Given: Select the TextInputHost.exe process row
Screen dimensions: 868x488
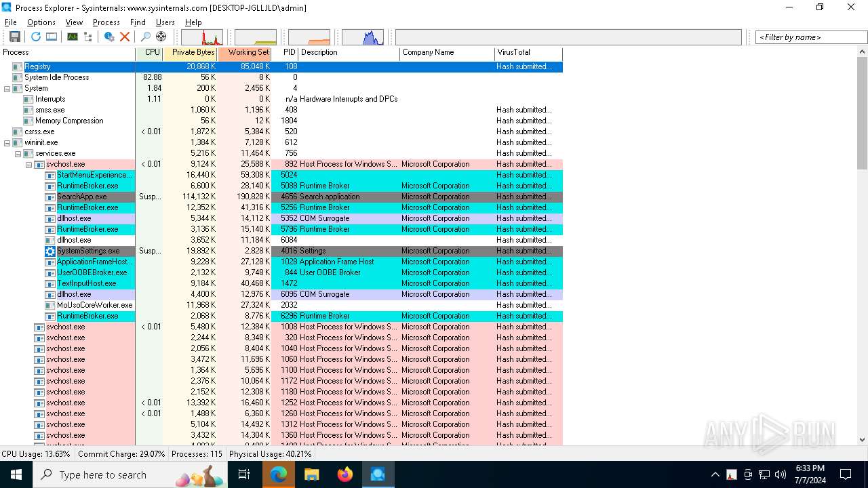Looking at the screenshot, I should (281, 283).
